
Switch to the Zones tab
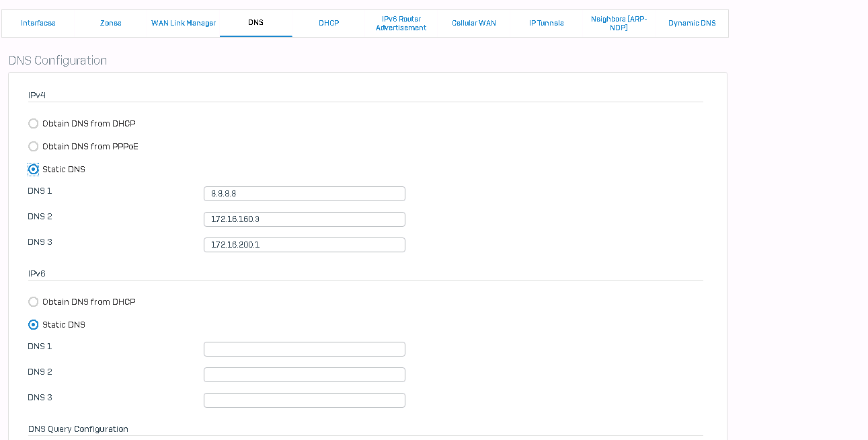tap(111, 23)
